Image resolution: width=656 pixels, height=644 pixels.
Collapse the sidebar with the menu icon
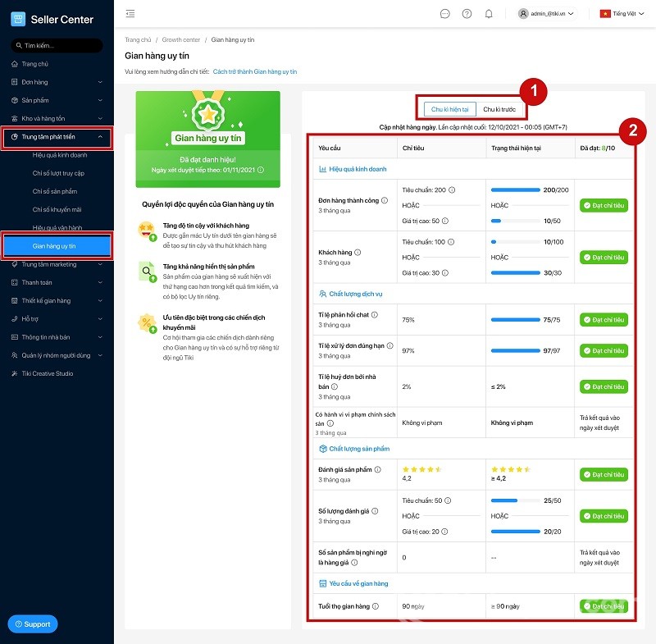130,13
